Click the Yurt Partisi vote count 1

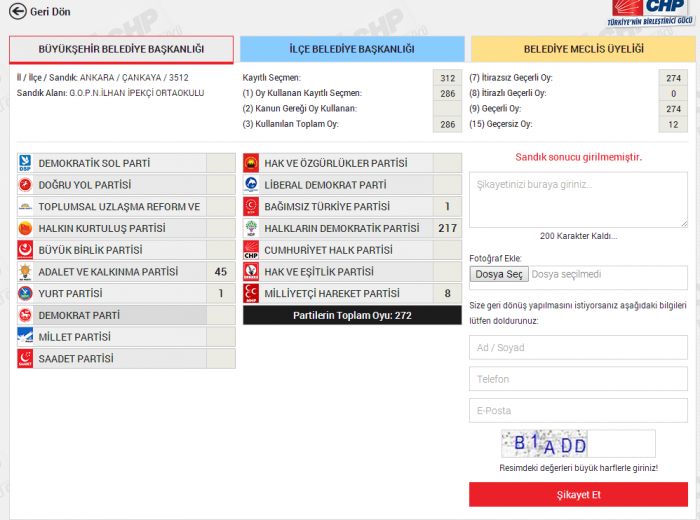221,293
